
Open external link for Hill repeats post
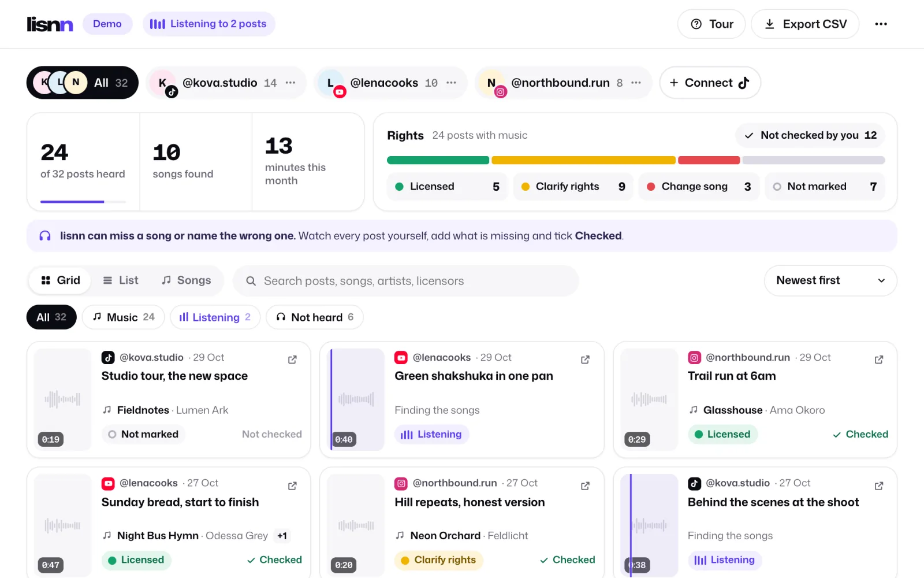[x=585, y=486]
